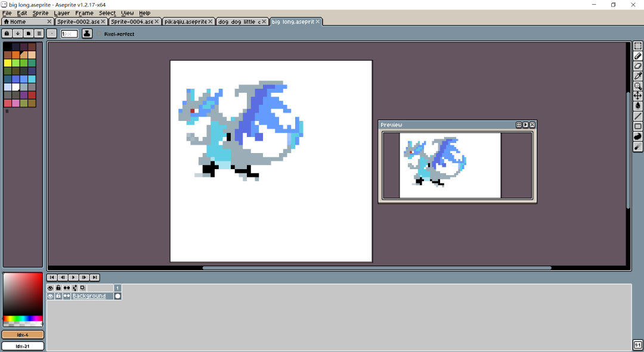The width and height of the screenshot is (644, 352).
Task: Click the rainbow hue slider strip
Action: point(23,319)
